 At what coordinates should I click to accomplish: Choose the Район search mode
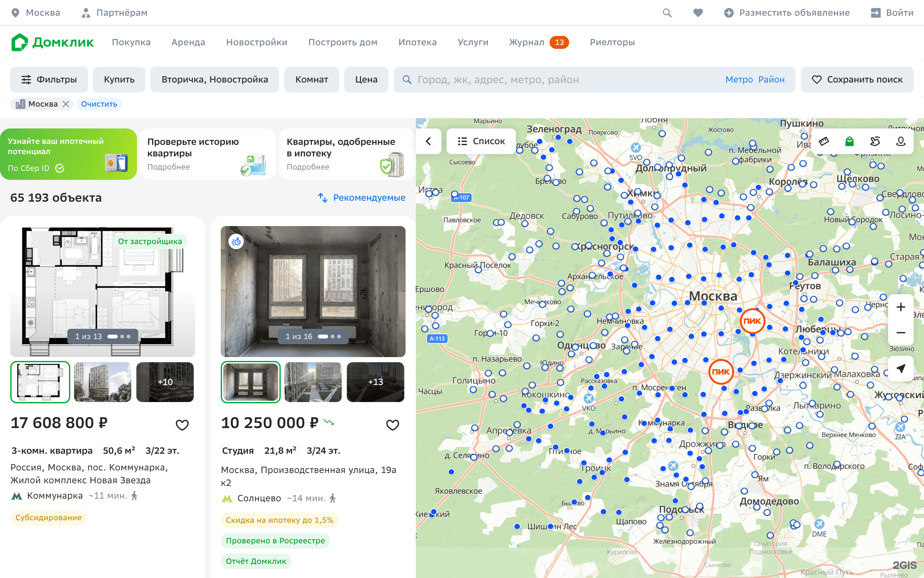point(771,80)
